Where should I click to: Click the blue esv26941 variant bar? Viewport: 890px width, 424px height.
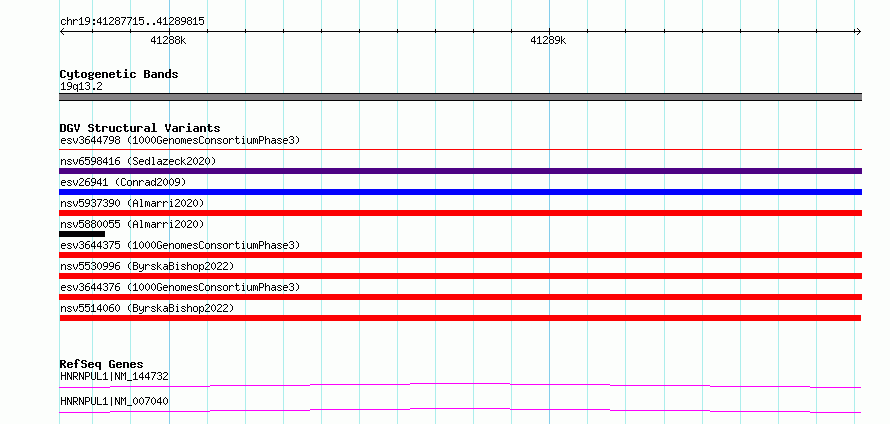click(460, 192)
